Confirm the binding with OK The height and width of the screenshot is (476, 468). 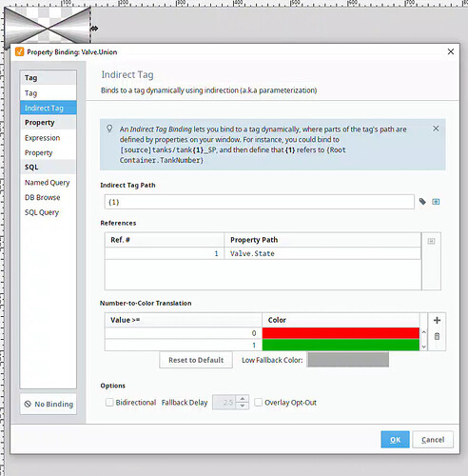[x=395, y=440]
